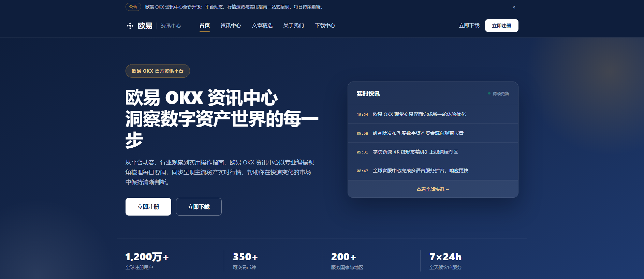Click the 200+ 服务国家与地区 stat
Screen dimensions: 644x279
(347, 261)
